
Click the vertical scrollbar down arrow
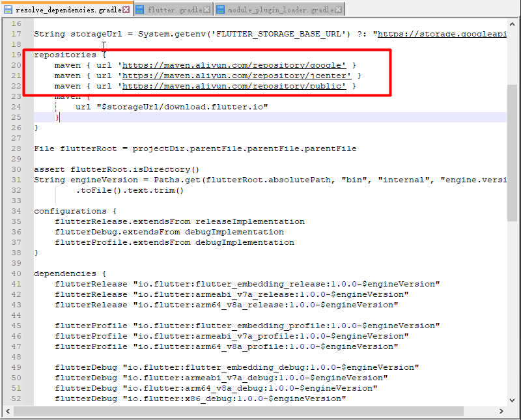pos(513,399)
